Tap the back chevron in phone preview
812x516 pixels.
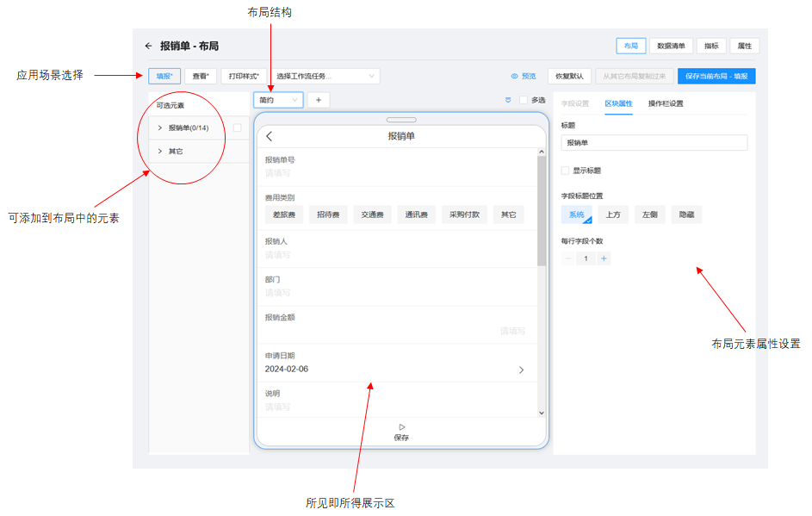(270, 136)
